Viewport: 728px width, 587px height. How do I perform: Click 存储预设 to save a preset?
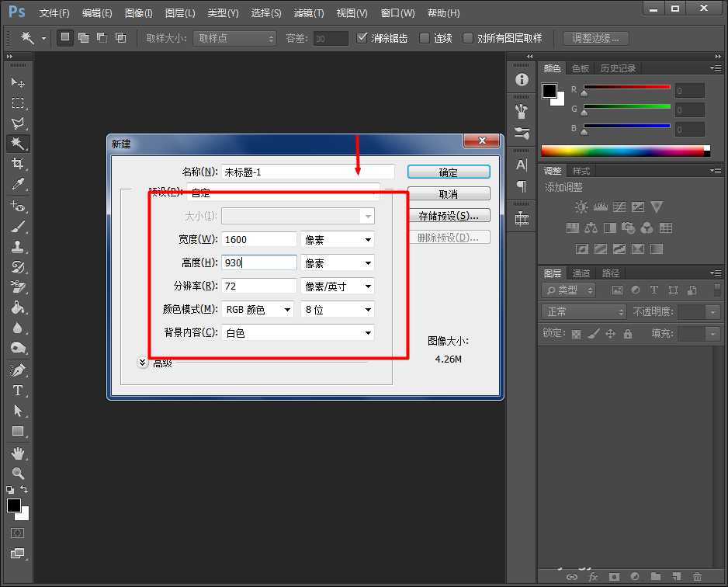click(x=449, y=214)
